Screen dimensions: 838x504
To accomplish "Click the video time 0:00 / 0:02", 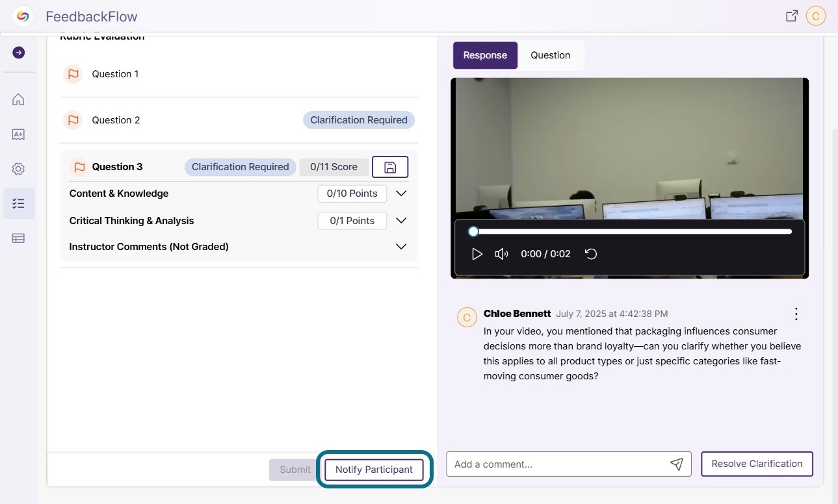I will click(545, 254).
